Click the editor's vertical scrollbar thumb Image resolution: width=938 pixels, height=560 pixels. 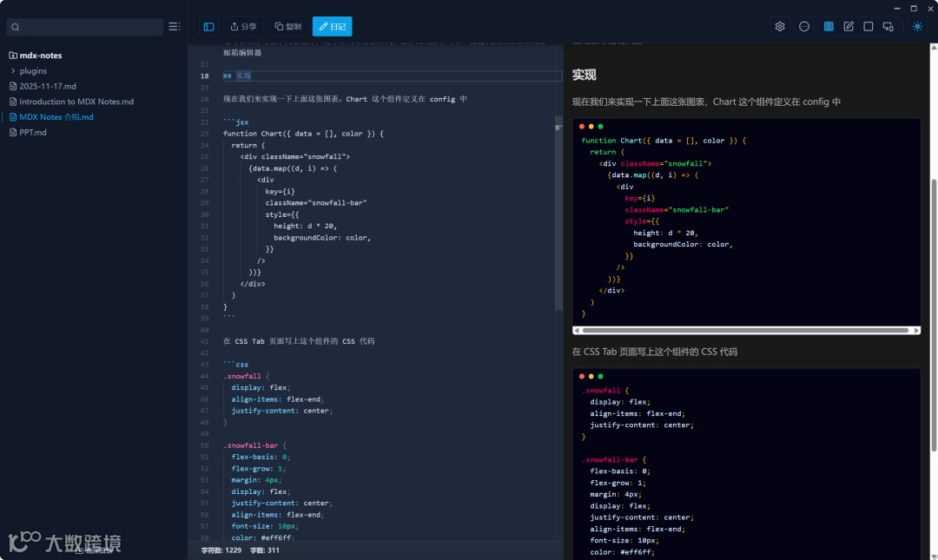[558, 213]
